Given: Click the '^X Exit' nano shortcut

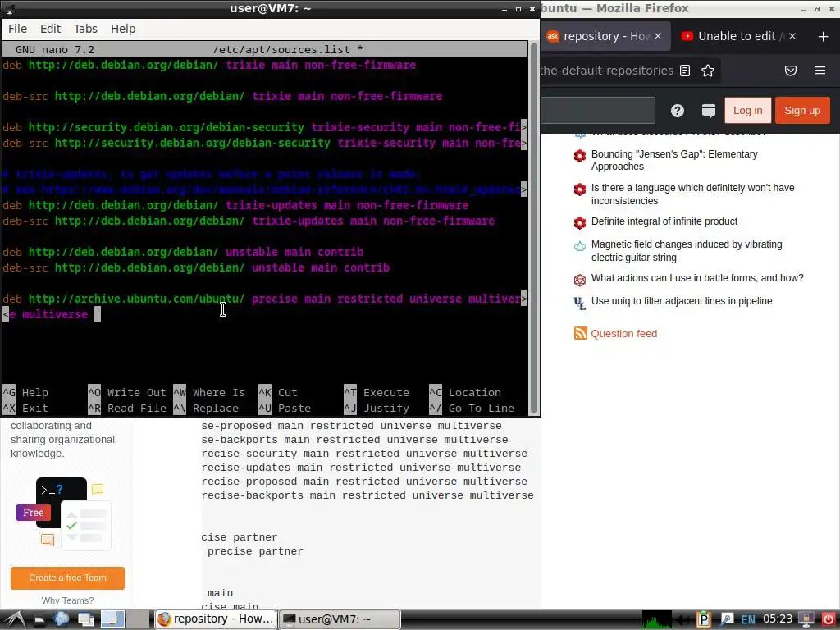Looking at the screenshot, I should point(25,409).
